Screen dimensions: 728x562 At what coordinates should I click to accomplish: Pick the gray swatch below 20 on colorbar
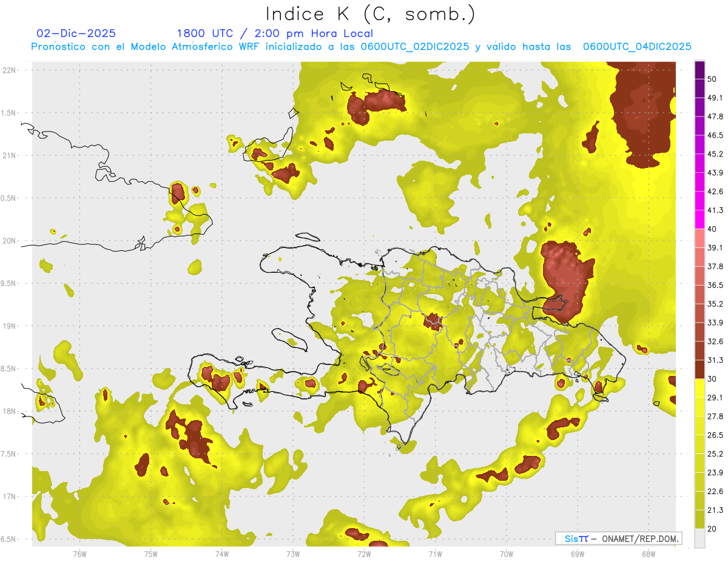(x=700, y=538)
